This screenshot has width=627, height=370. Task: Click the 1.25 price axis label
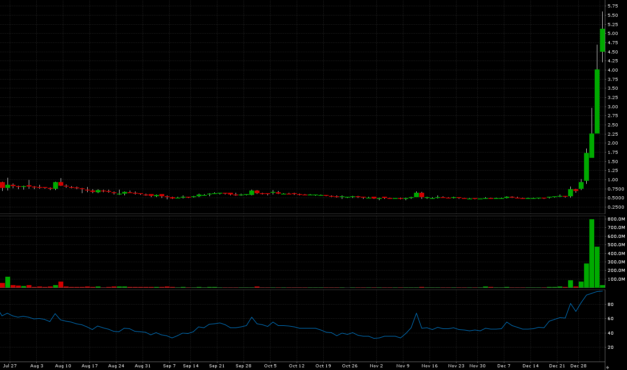click(x=613, y=171)
